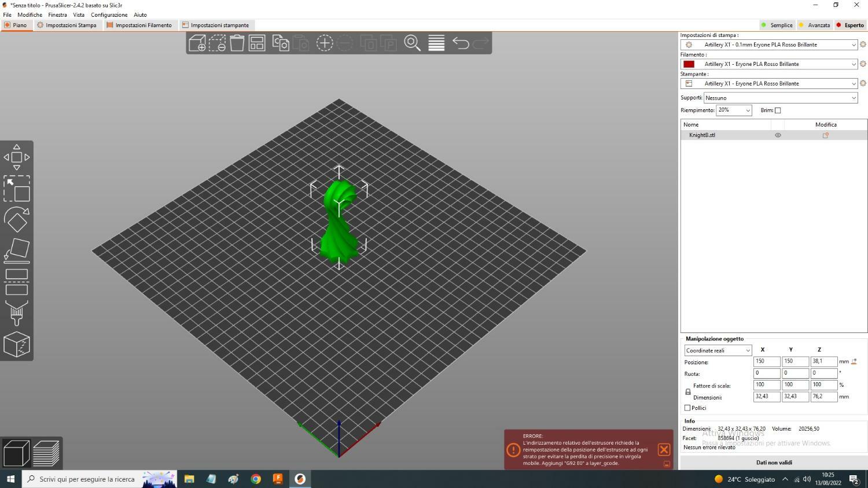
Task: Select the Seam painting cube tool
Action: pyautogui.click(x=17, y=345)
